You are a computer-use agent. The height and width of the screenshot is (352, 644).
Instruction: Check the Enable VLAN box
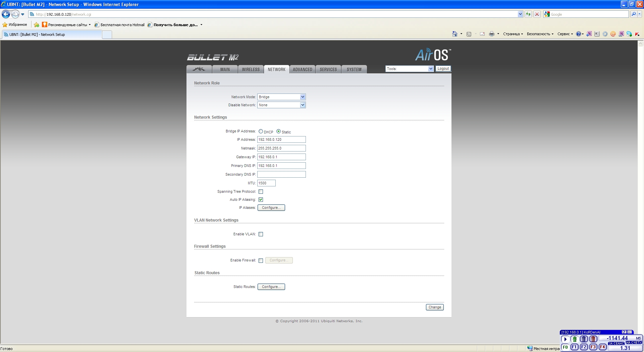pos(261,234)
